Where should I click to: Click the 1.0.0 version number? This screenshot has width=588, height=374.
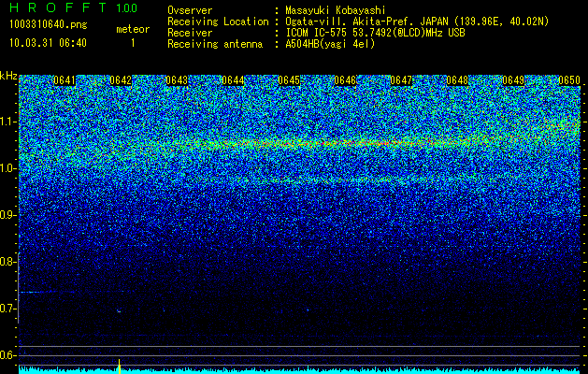[x=127, y=8]
